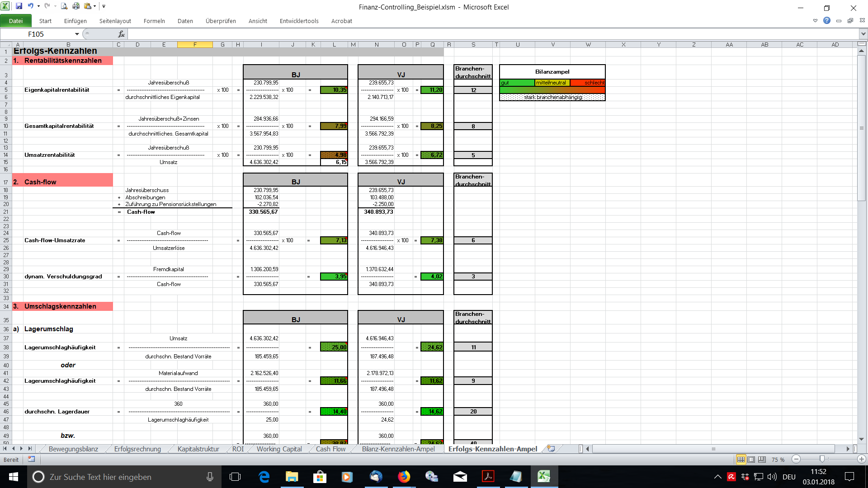Image resolution: width=868 pixels, height=488 pixels.
Task: Open Excel Help via the question mark button
Action: coord(827,21)
